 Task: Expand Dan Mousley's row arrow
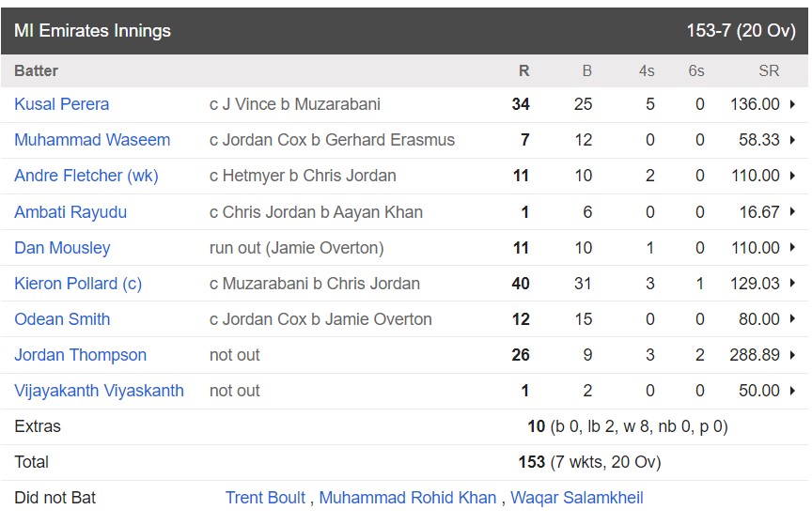(x=792, y=248)
